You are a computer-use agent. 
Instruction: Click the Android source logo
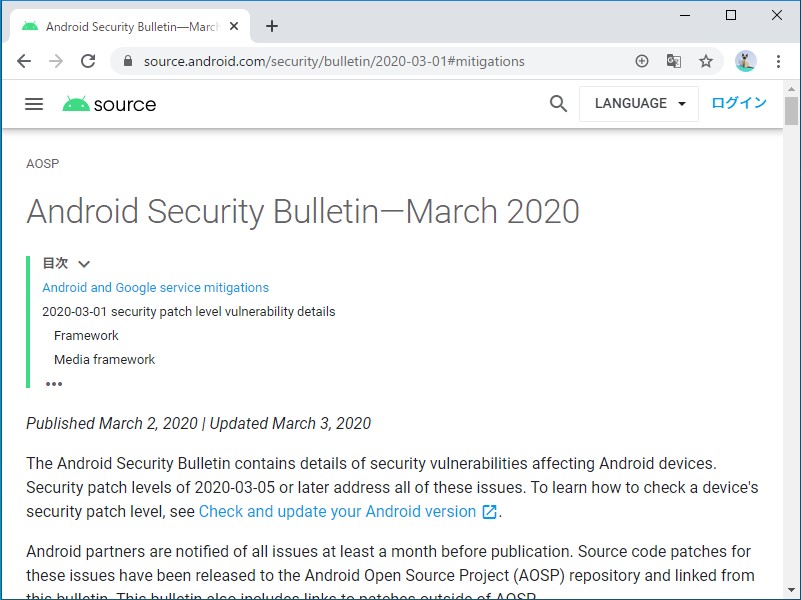pyautogui.click(x=109, y=104)
